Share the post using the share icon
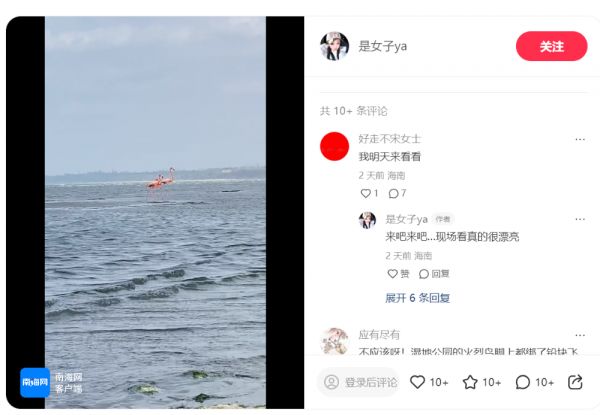Screen dimensions: 600x415 (x=575, y=382)
